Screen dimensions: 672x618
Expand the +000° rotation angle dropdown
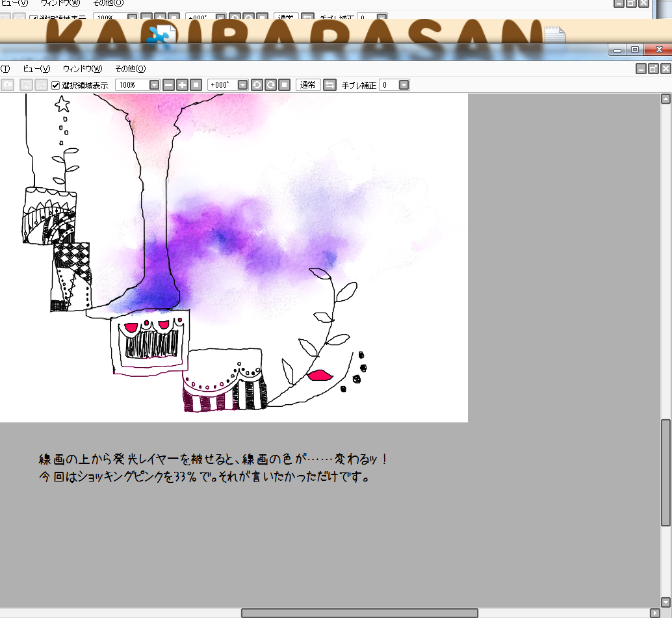242,85
